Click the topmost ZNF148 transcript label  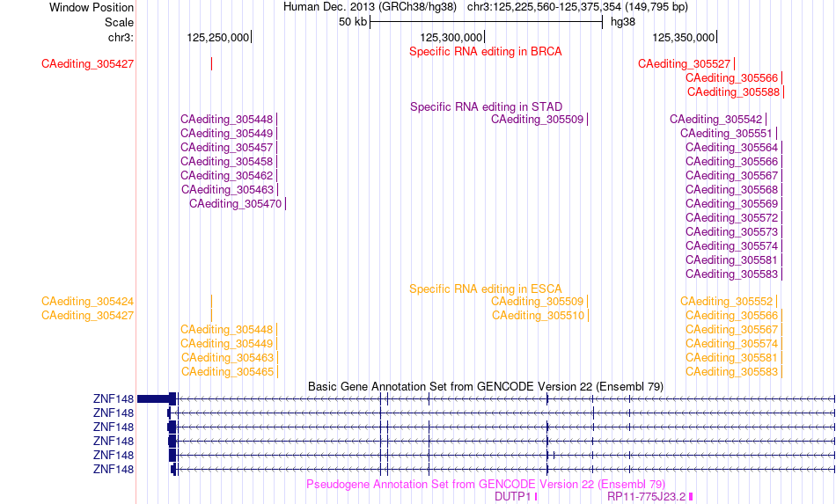[113, 399]
